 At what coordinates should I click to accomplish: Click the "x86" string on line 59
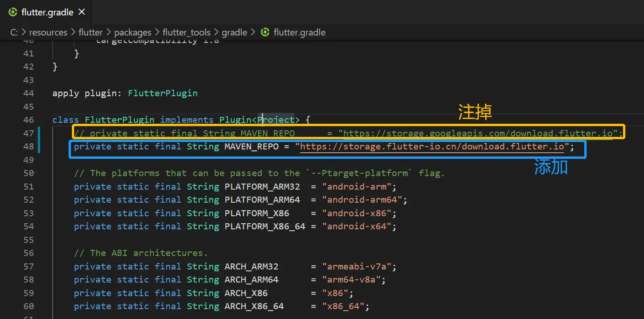coord(335,293)
